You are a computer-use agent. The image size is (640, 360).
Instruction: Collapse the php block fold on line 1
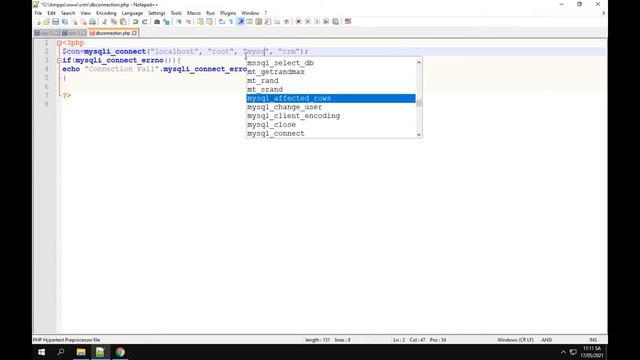click(59, 43)
